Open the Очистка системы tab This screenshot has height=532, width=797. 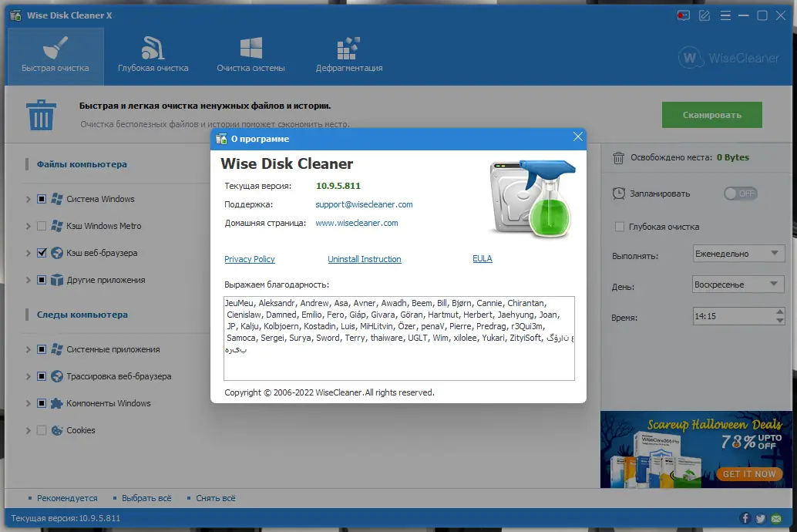[251, 56]
